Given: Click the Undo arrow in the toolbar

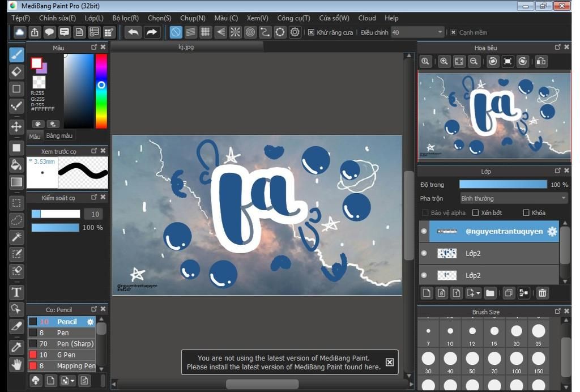Looking at the screenshot, I should tap(133, 32).
